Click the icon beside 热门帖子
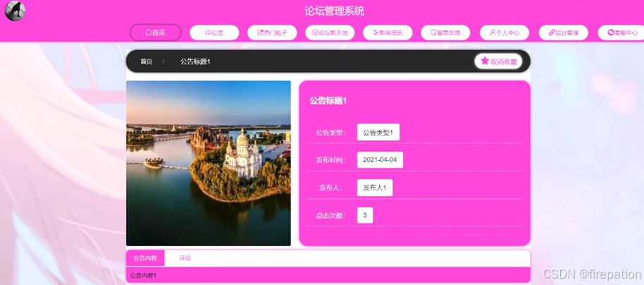The image size is (644, 285). (260, 32)
